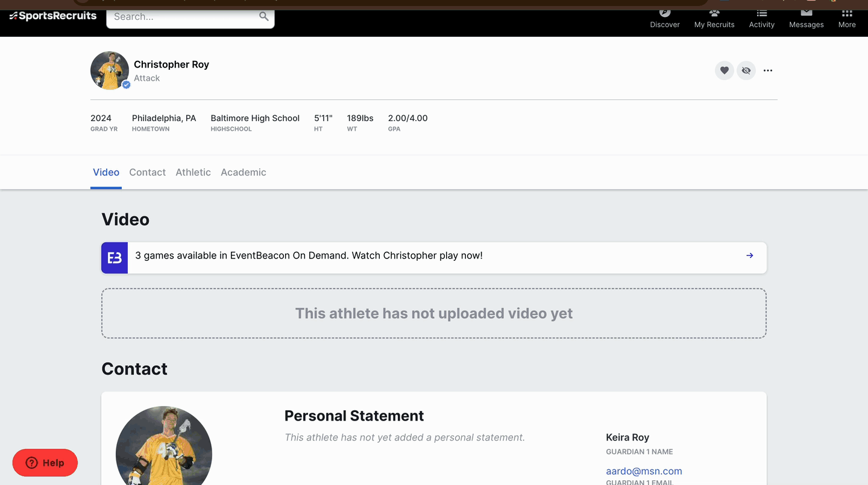Click the SportsRecruits logo
Viewport: 868px width, 485px height.
(53, 16)
